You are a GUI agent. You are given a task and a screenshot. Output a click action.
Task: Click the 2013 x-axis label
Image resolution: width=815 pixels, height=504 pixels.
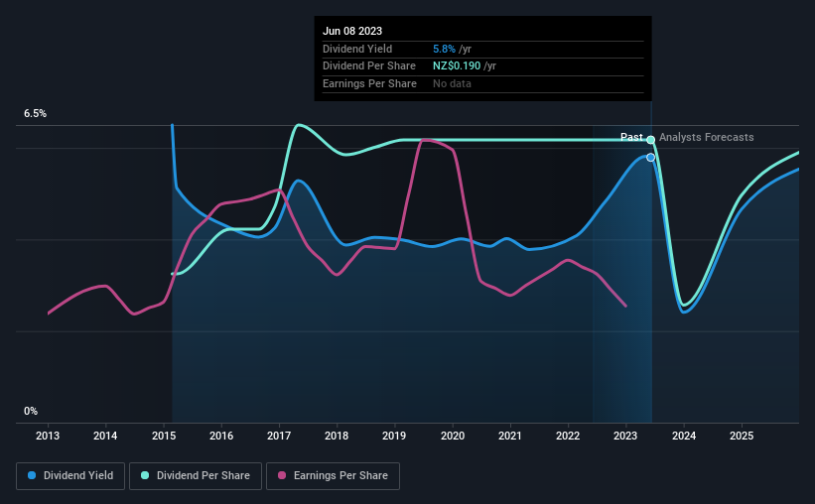pyautogui.click(x=48, y=436)
